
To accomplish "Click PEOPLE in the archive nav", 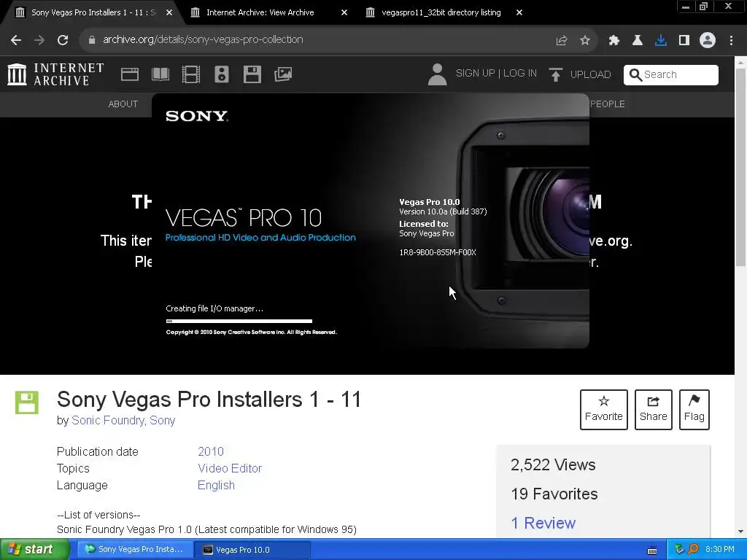I will click(608, 104).
